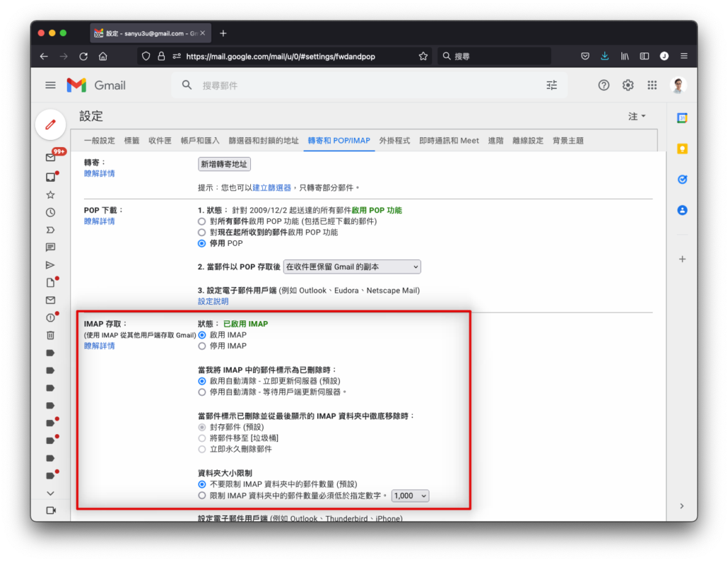Switch to 離線設定 tab
The height and width of the screenshot is (562, 728).
click(528, 141)
